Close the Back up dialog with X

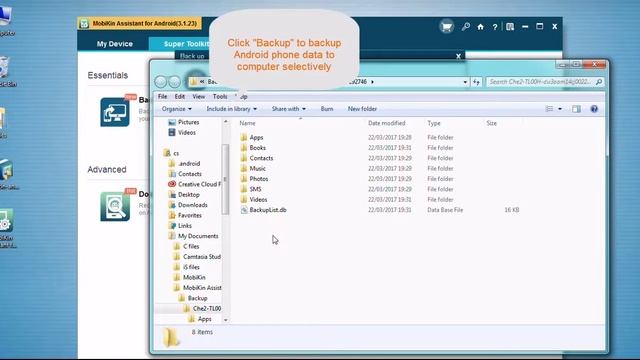coord(458,56)
